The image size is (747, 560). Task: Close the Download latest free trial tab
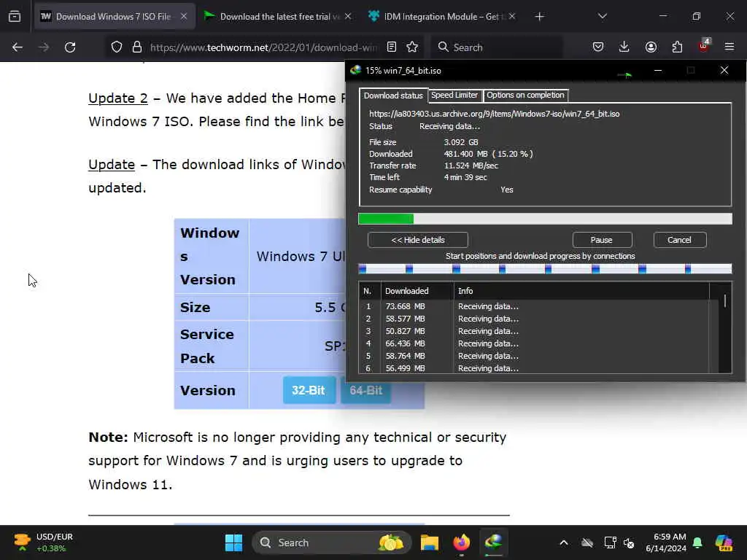348,17
